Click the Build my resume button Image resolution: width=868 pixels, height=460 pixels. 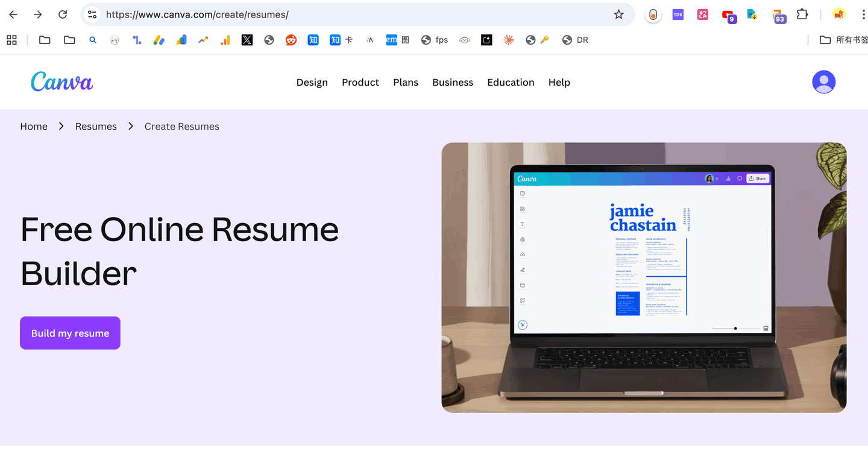pos(70,333)
